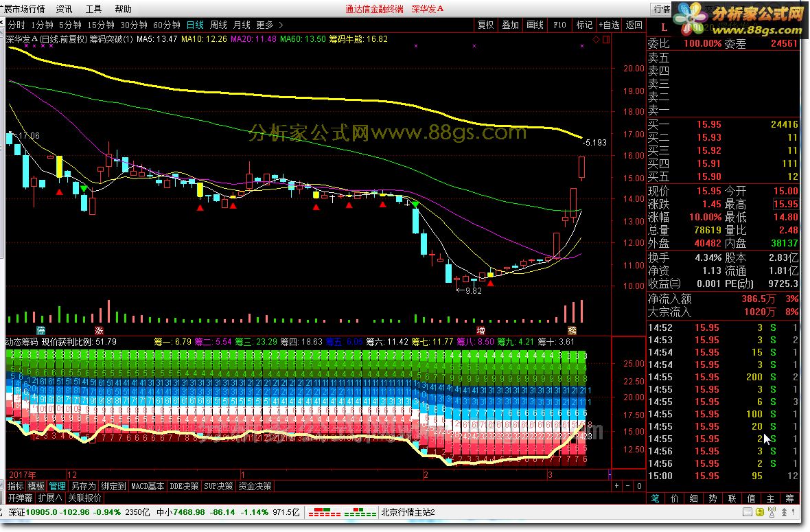Click the 停 marker below volume bars
The image size is (810, 532).
click(x=40, y=331)
